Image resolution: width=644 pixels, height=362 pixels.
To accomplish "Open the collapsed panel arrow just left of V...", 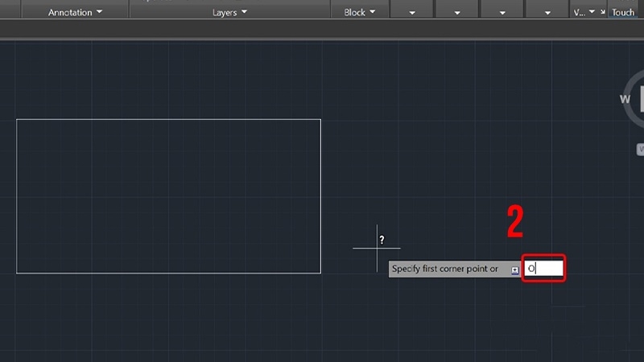I will [547, 13].
